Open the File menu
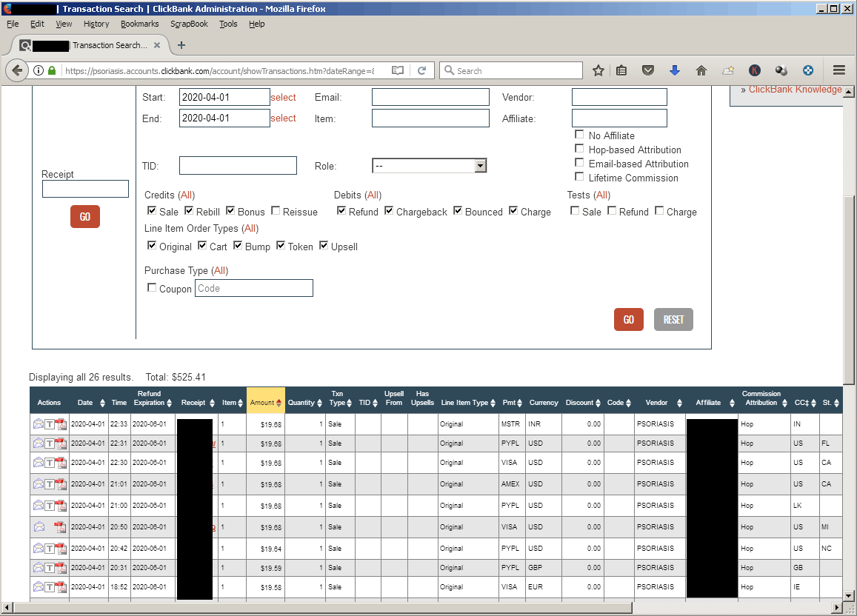 point(13,24)
